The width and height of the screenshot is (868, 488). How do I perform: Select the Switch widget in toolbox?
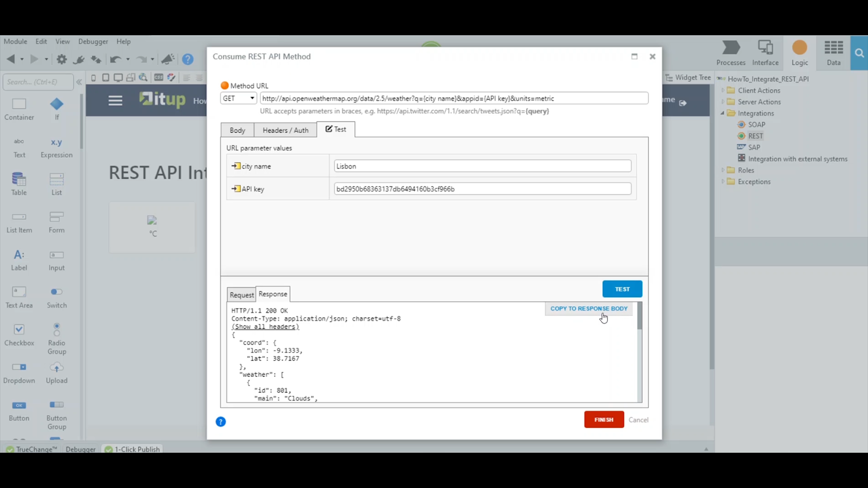pyautogui.click(x=56, y=298)
